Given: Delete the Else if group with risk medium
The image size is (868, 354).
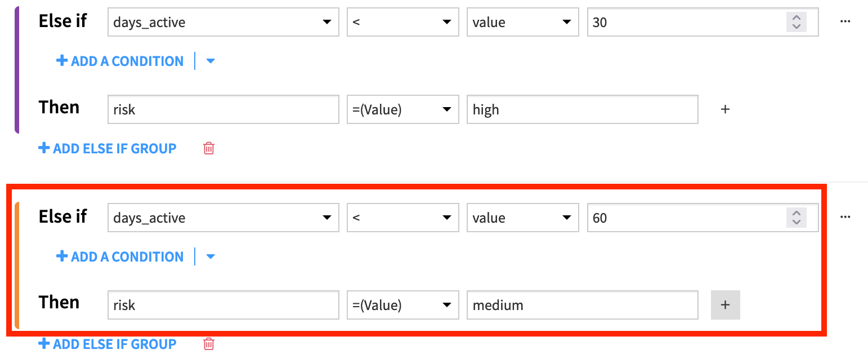Looking at the screenshot, I should click(209, 344).
